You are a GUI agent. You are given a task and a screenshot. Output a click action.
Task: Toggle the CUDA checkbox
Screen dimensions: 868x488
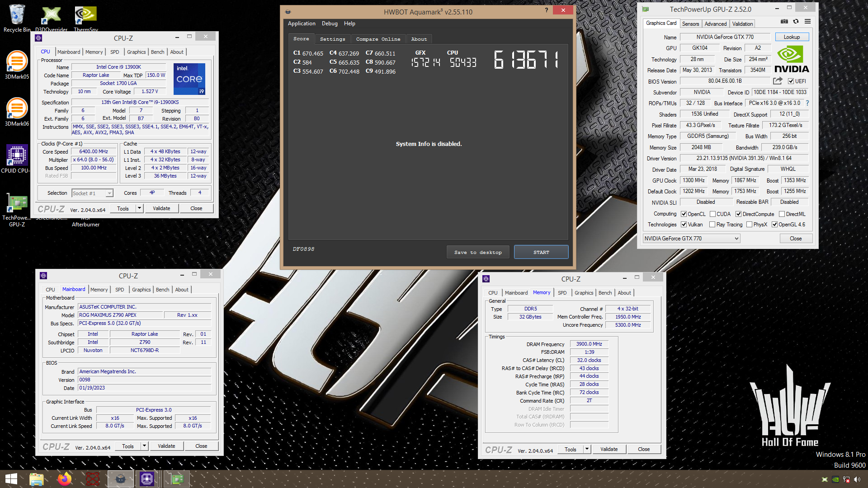pyautogui.click(x=712, y=214)
